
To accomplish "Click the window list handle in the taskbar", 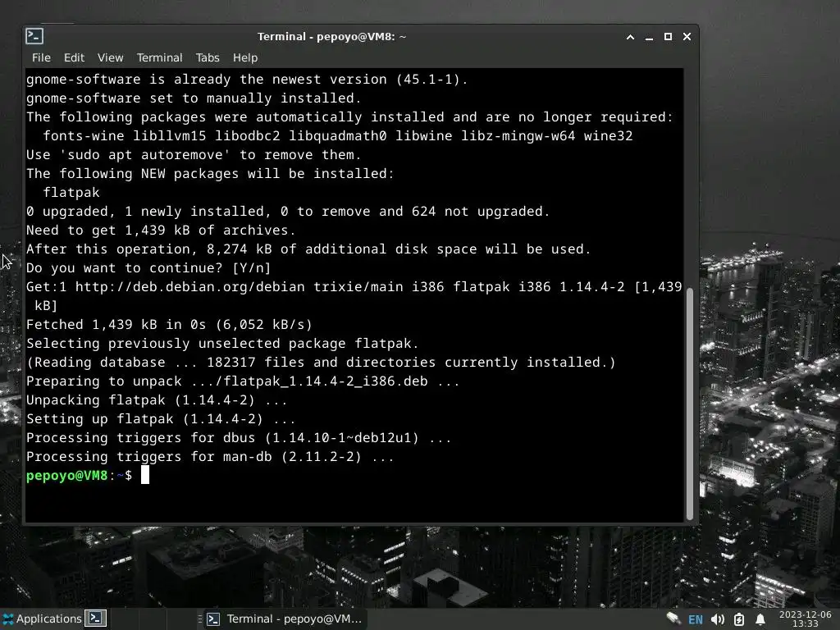I will (200, 619).
